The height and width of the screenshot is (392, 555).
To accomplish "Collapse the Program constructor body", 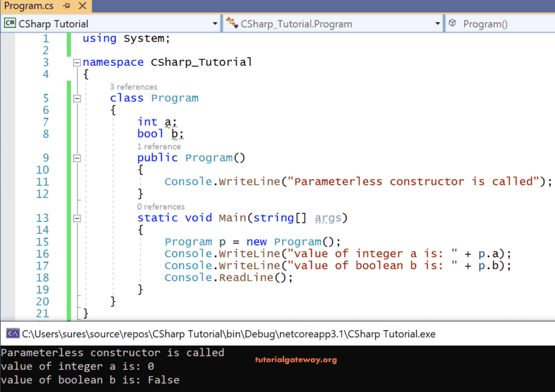I will click(x=76, y=158).
